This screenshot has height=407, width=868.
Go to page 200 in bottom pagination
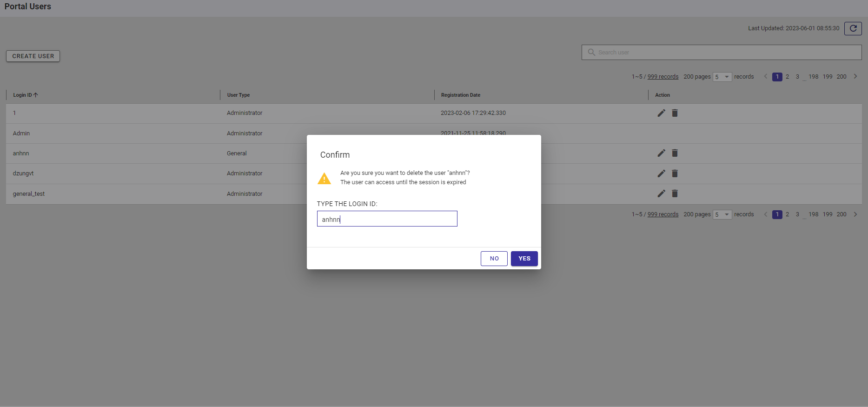point(841,214)
